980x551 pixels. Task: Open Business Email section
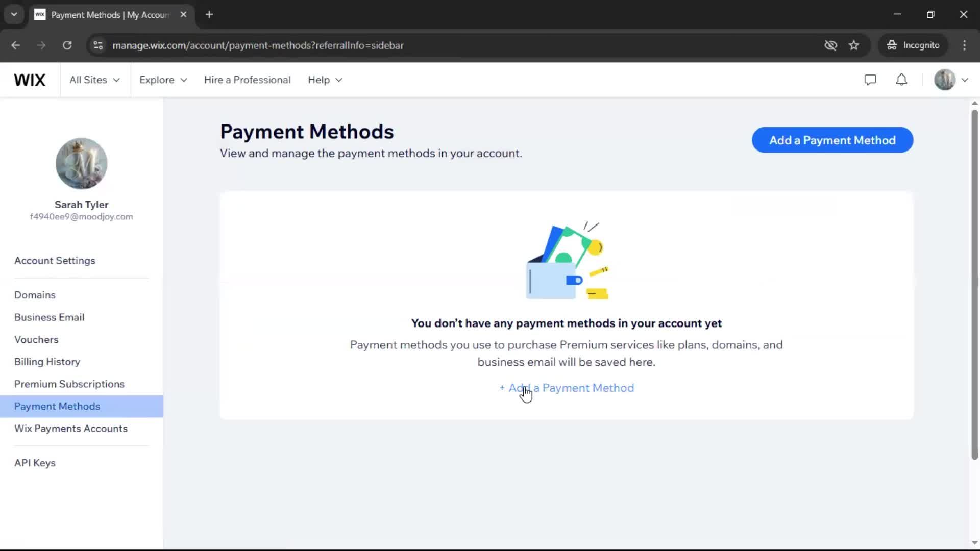pyautogui.click(x=49, y=317)
